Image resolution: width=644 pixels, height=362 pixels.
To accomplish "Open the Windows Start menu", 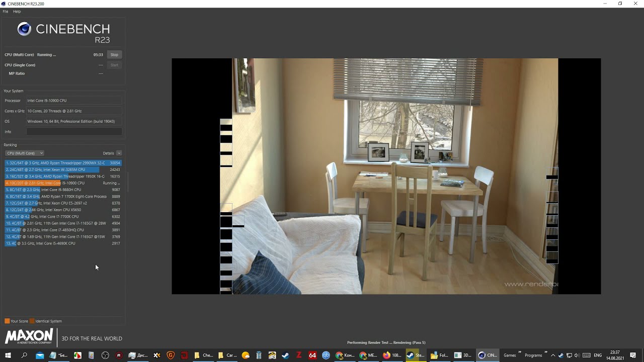I will [8, 355].
